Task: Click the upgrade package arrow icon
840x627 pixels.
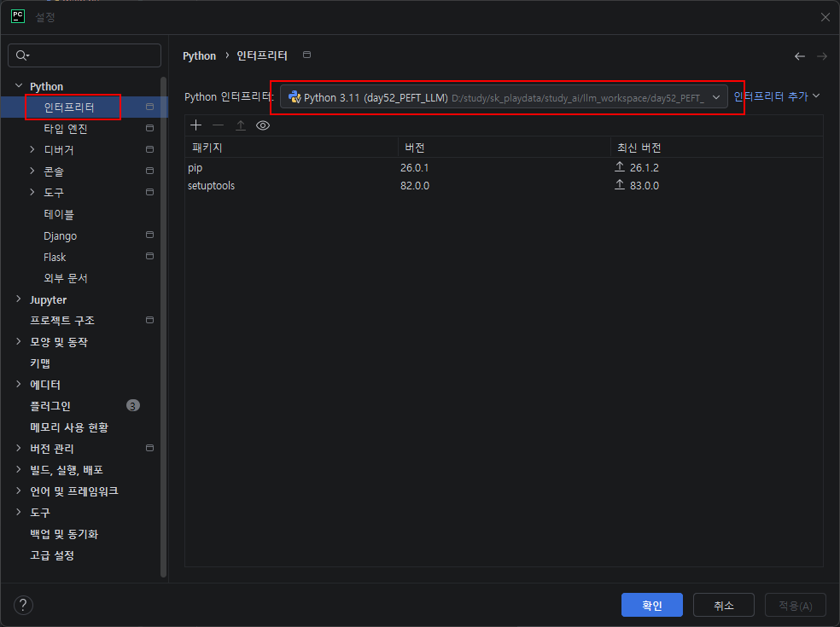Action: (x=241, y=125)
